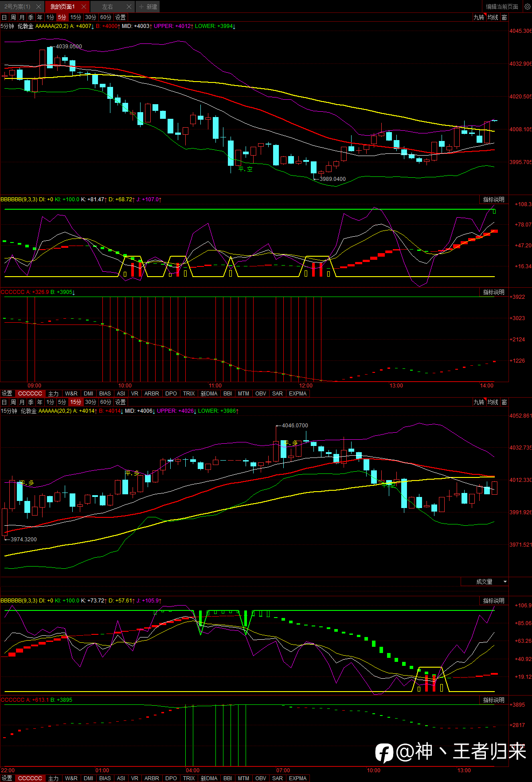This screenshot has width=532, height=782.
Task: Close the 左右 page tab
Action: [x=129, y=7]
